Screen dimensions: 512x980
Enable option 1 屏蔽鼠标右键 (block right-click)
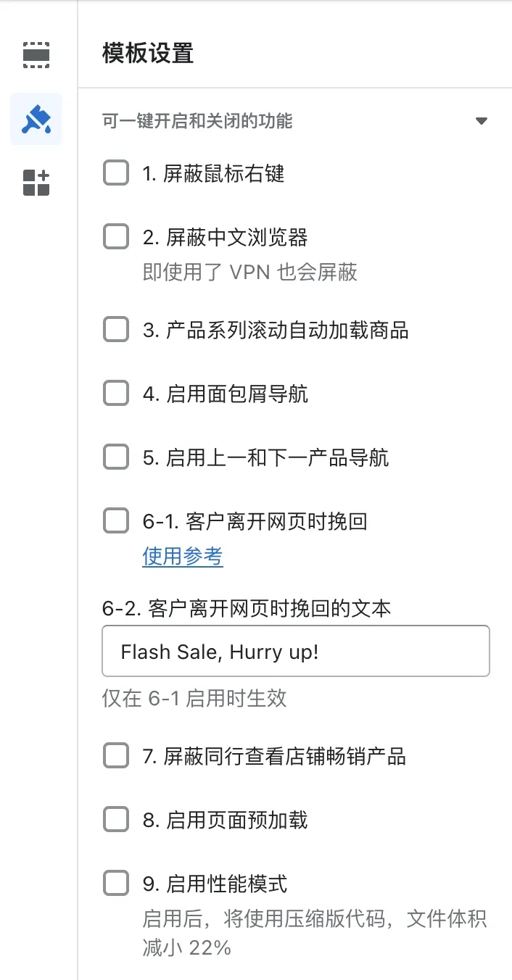(x=115, y=173)
